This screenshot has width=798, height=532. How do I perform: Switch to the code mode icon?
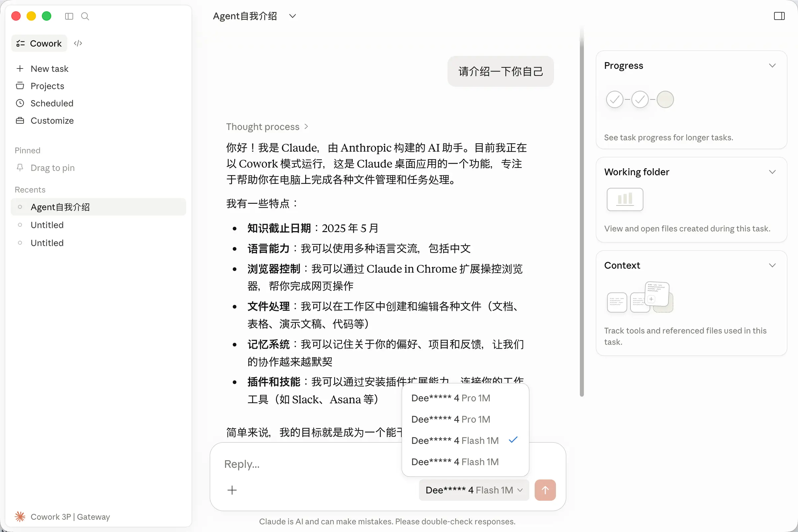pos(78,43)
